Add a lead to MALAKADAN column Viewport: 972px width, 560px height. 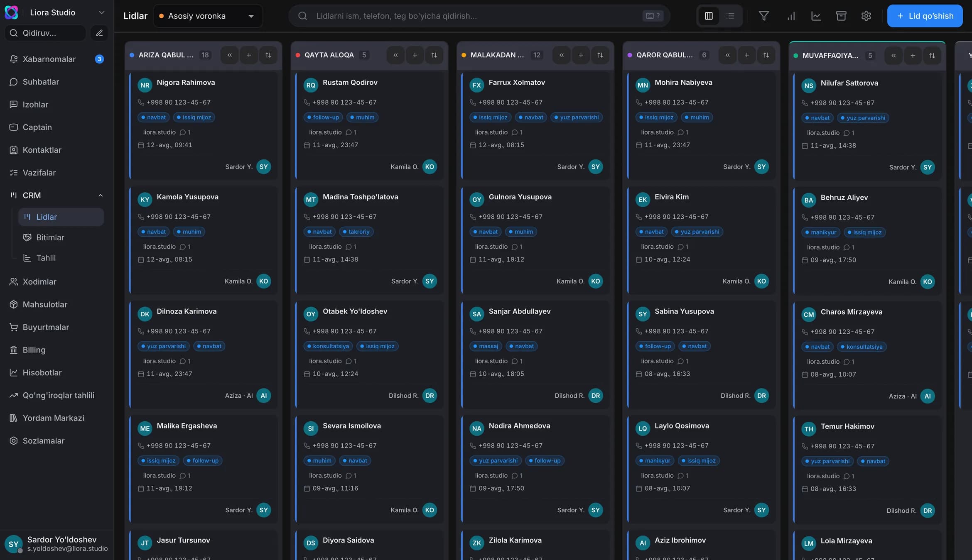[581, 55]
